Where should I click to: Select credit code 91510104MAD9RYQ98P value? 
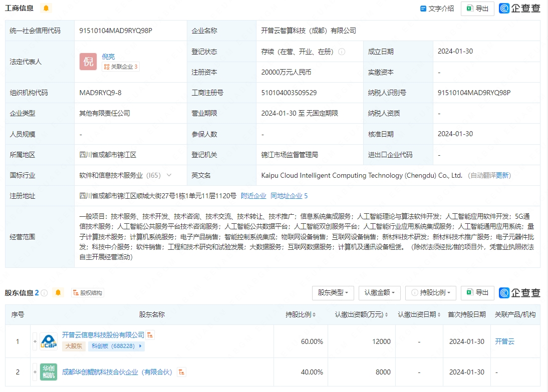tap(116, 31)
